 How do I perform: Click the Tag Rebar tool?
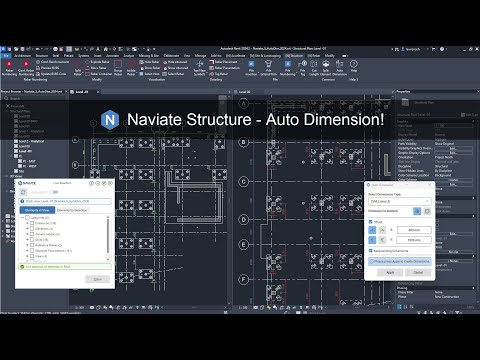[x=219, y=74]
